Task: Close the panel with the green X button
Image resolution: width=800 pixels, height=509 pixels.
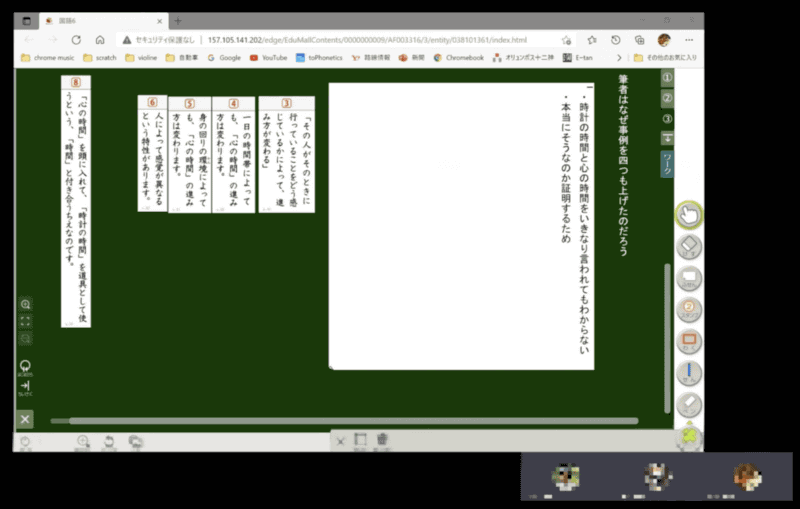Action: (24, 419)
